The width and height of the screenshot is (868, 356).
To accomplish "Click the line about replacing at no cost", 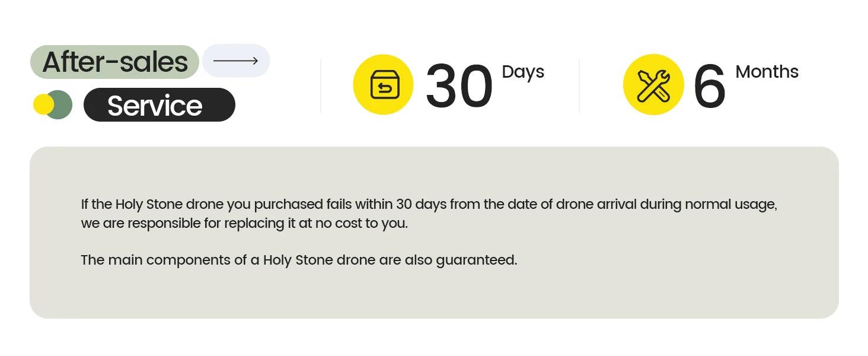I will click(244, 224).
